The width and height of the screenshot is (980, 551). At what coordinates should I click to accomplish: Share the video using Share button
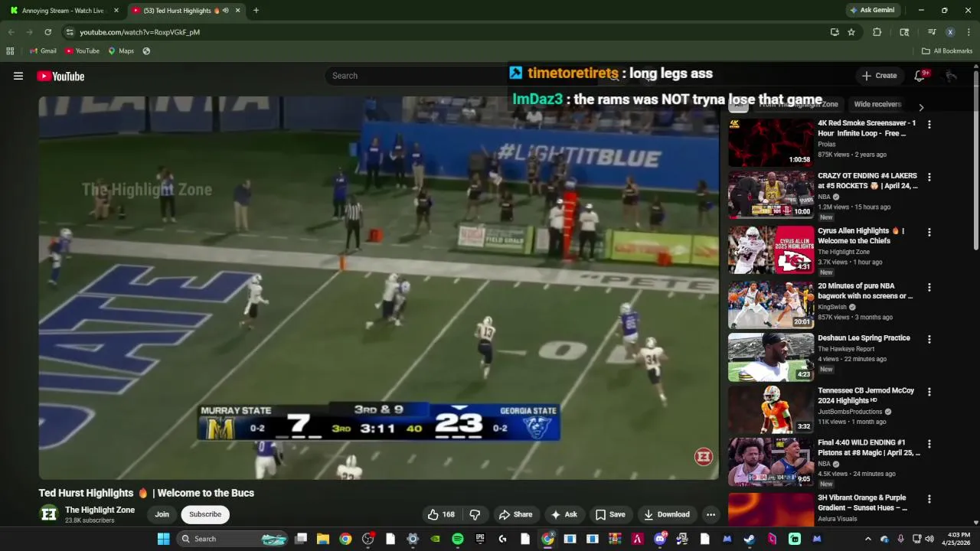[x=515, y=514]
